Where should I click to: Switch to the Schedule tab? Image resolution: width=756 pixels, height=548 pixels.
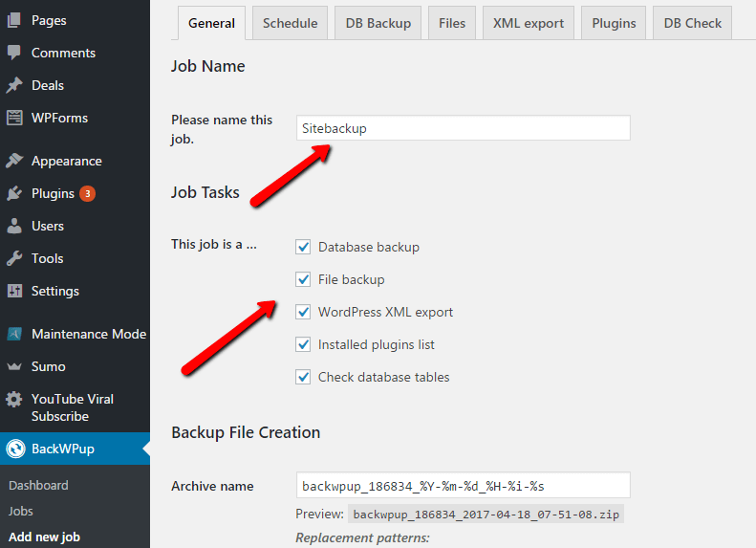291,23
